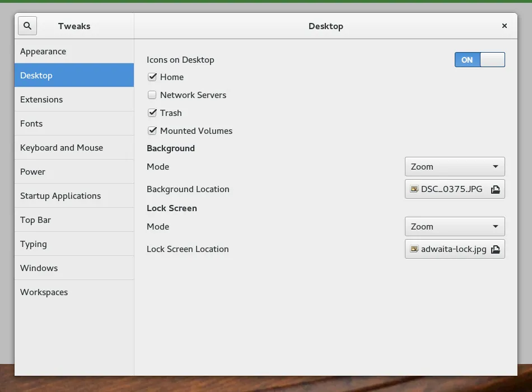Select the Desktop section in sidebar
This screenshot has height=392, width=532.
(x=74, y=76)
